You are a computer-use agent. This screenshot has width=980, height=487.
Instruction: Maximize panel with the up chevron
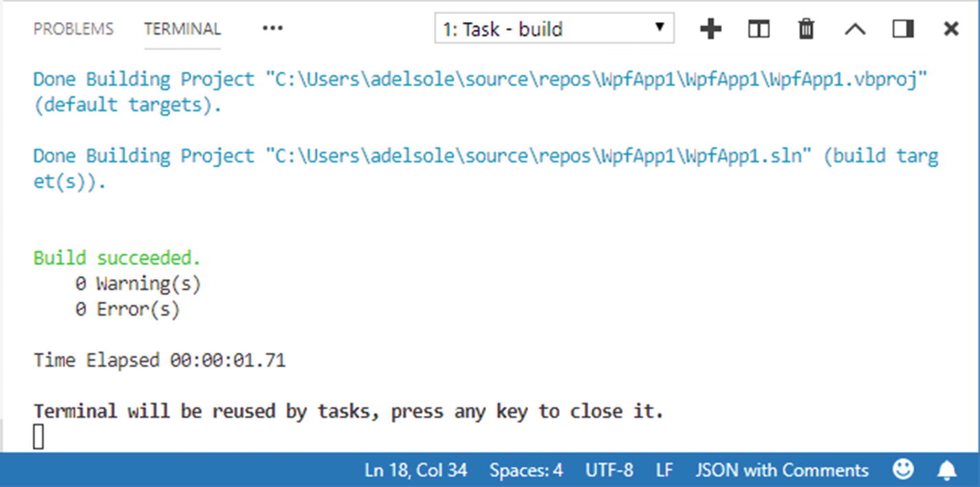855,29
